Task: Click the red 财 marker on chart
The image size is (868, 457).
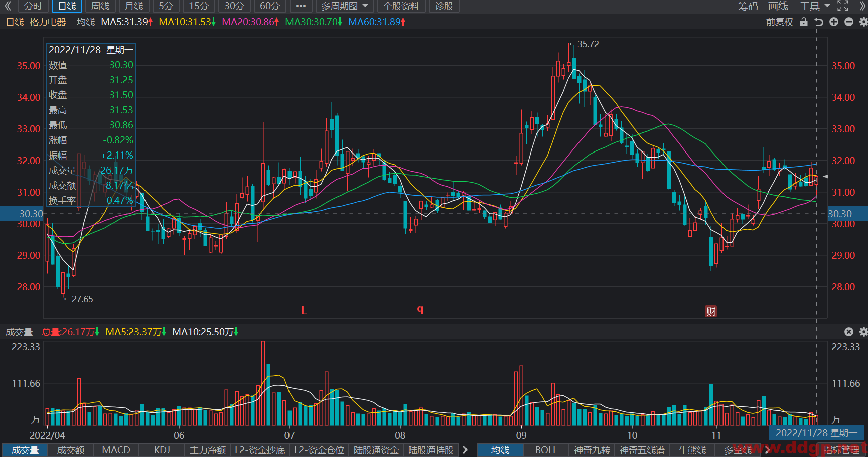Action: coord(711,311)
